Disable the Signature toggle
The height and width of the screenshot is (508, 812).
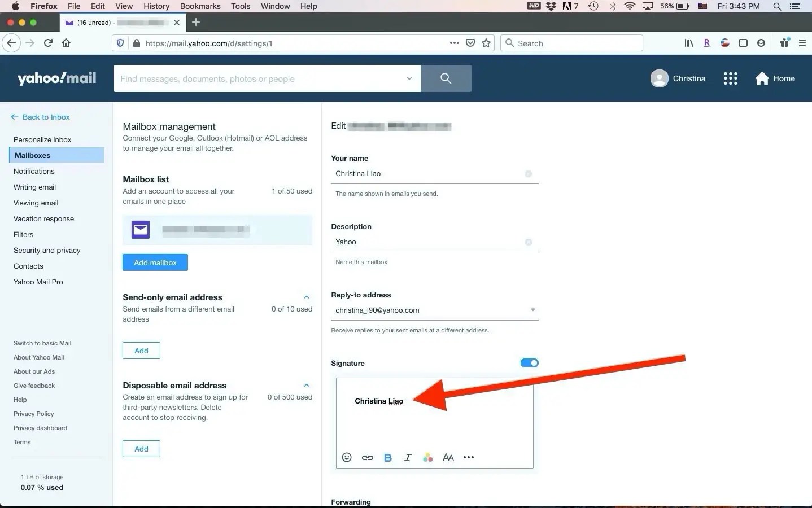529,363
